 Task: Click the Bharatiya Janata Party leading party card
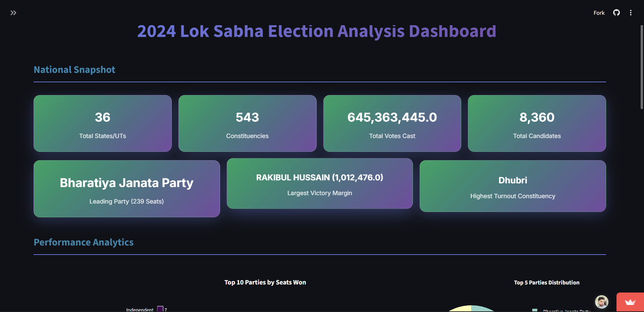click(x=126, y=189)
